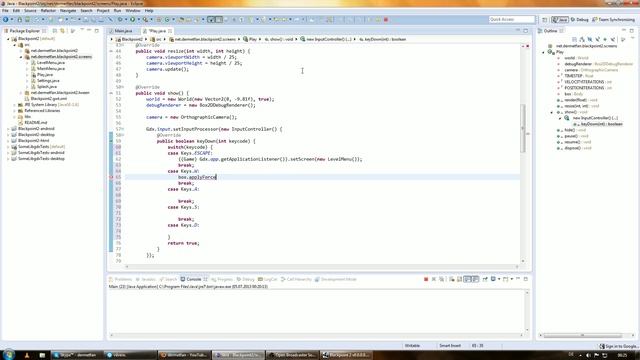The width and height of the screenshot is (640, 360).
Task: Click the Outline panel icon
Action: [x=540, y=31]
